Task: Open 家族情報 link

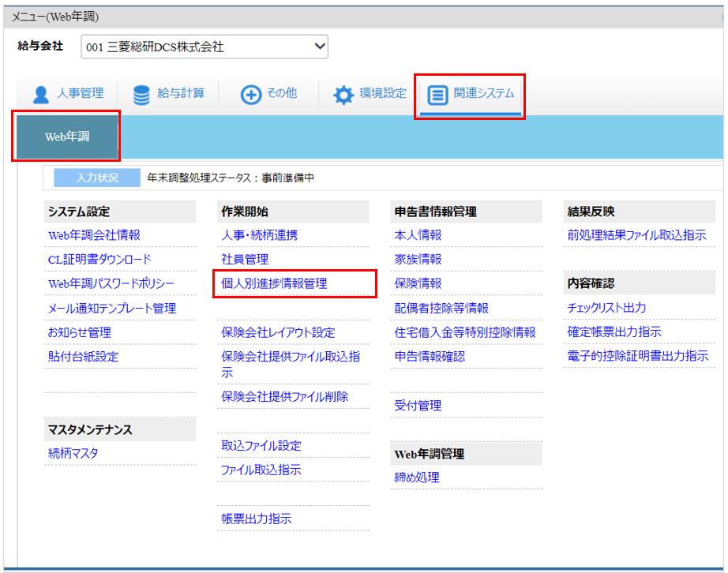Action: (x=418, y=260)
